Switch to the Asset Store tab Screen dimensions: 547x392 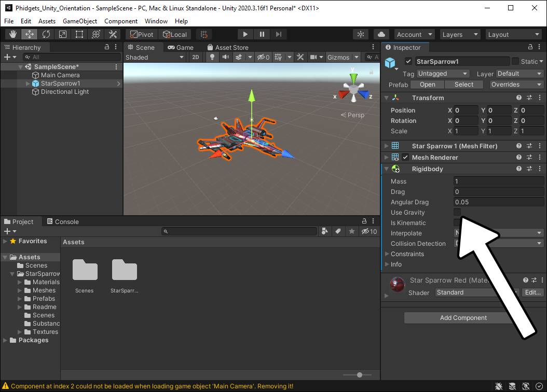tap(228, 47)
